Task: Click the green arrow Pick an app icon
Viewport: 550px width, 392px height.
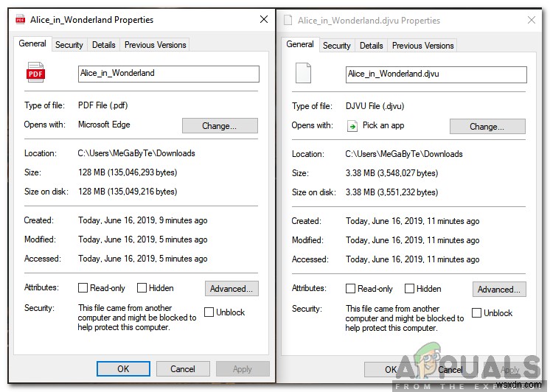Action: [x=352, y=126]
